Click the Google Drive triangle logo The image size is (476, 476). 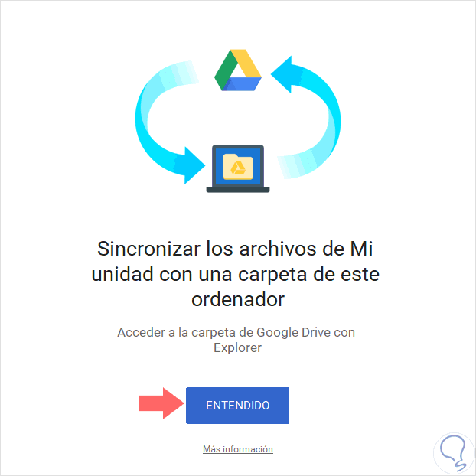[x=238, y=70]
